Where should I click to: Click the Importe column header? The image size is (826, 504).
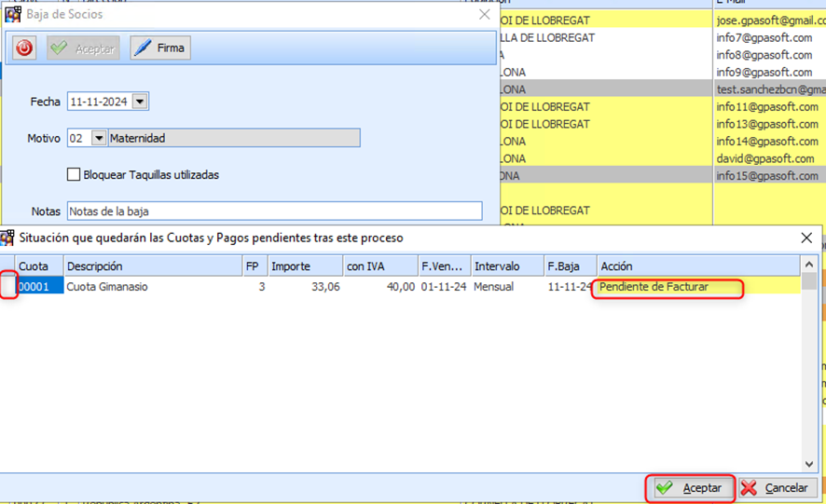coord(304,266)
